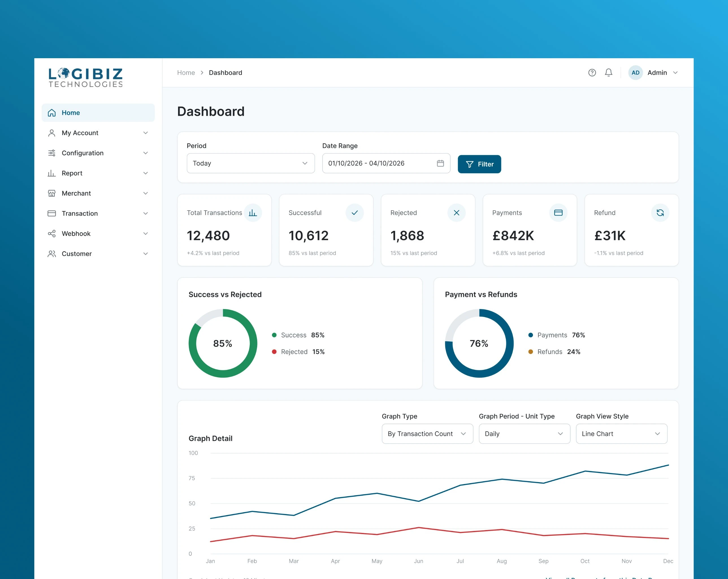This screenshot has width=728, height=579.
Task: Open the Merchant sidebar item
Action: point(98,193)
